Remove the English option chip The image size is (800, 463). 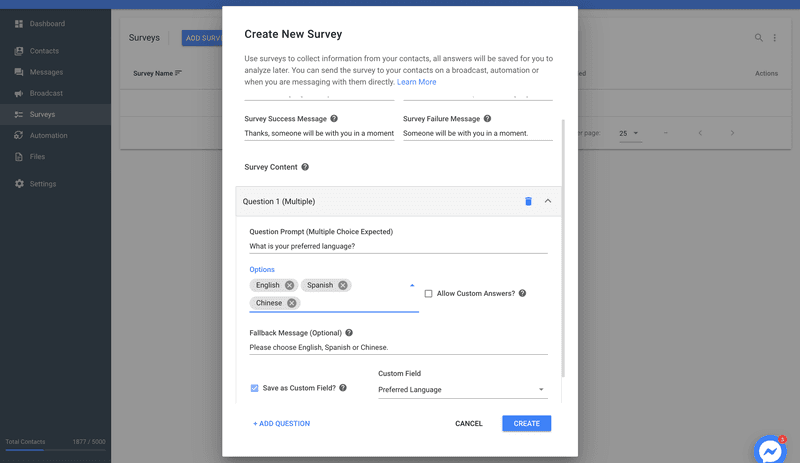tap(289, 285)
